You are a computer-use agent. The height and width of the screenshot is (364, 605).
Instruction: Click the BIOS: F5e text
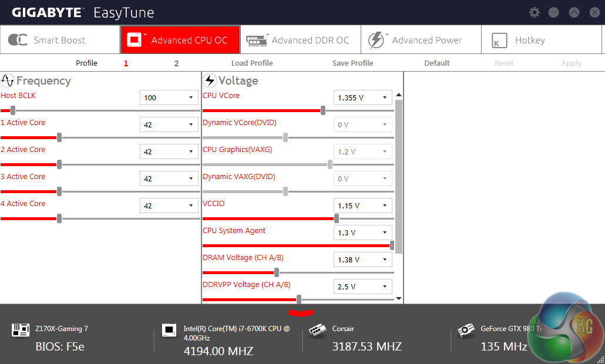60,346
